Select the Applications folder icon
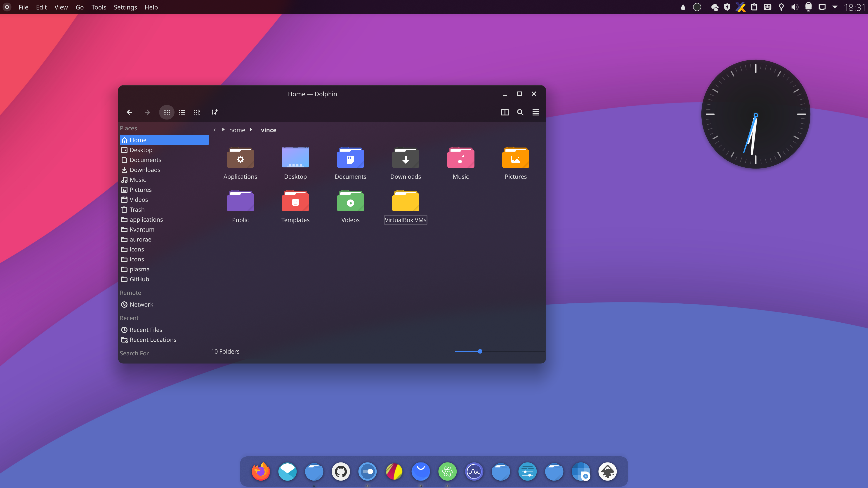The width and height of the screenshot is (868, 488). [x=240, y=157]
